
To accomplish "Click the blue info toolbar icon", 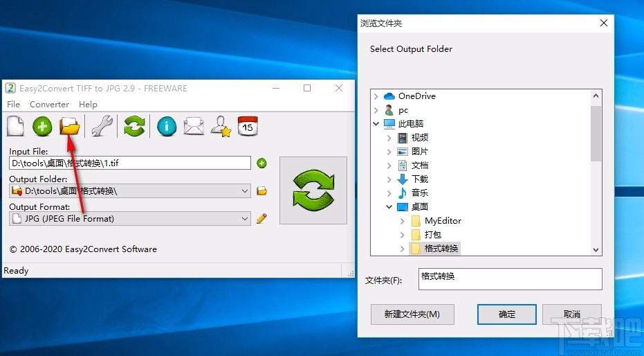I will [x=167, y=126].
